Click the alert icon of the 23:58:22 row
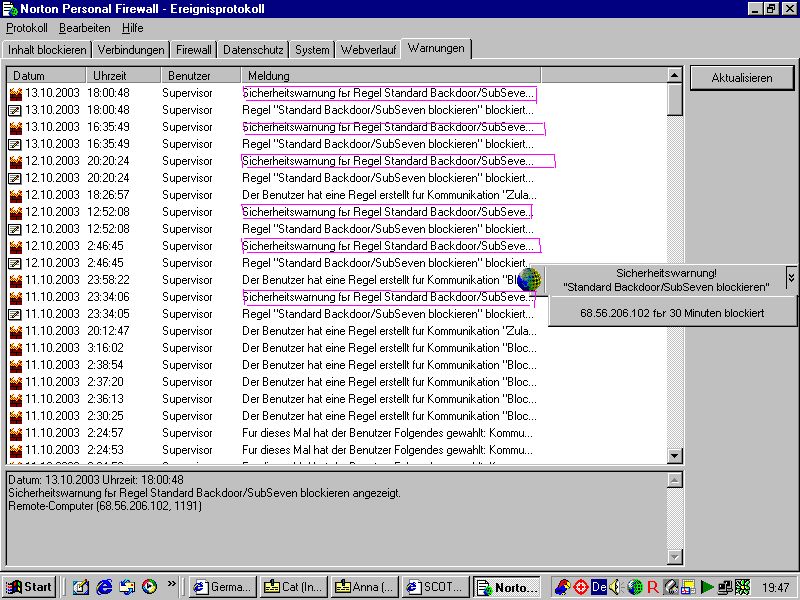Screen dimensions: 800x600 coord(16,280)
